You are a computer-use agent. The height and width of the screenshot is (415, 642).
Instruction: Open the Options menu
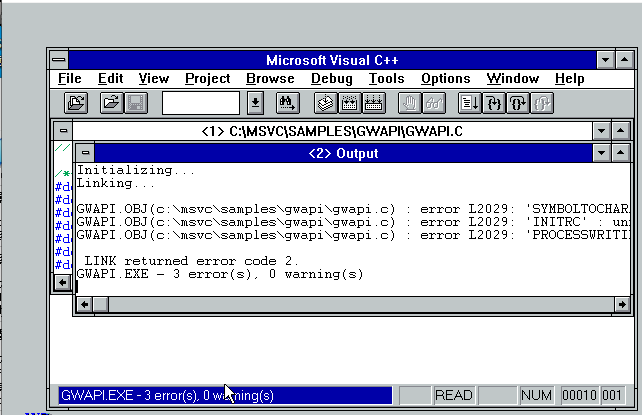[445, 79]
